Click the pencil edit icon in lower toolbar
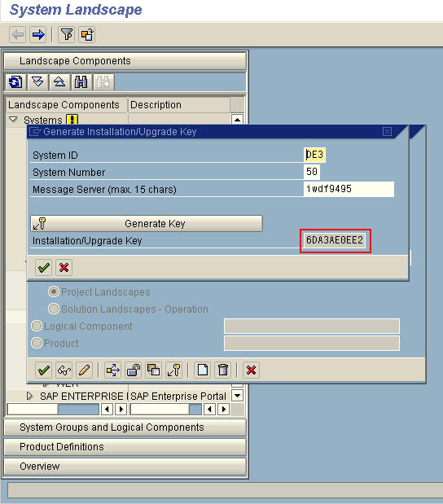Viewport: 443px width, 504px height. point(85,370)
